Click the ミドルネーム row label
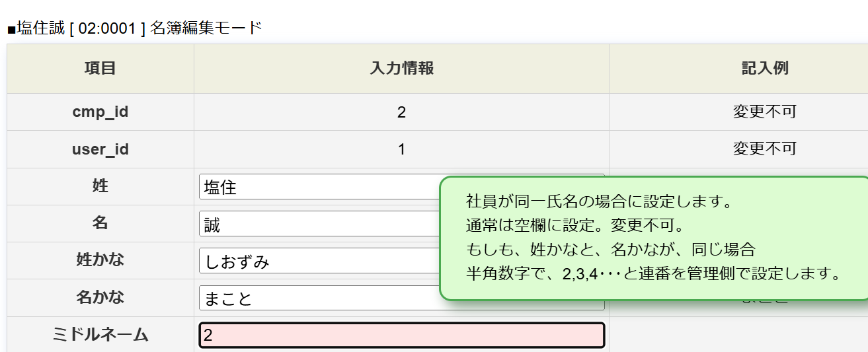 tap(100, 335)
